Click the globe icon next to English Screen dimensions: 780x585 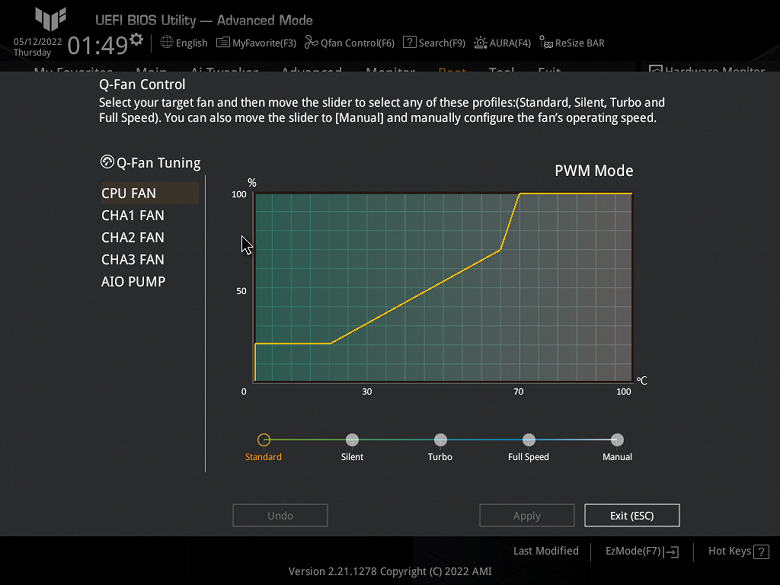tap(167, 42)
